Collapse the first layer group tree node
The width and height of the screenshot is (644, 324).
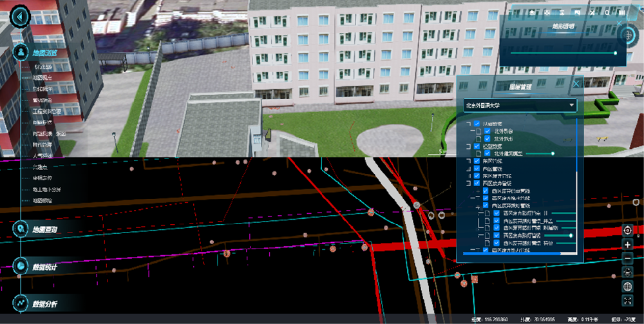pos(468,123)
